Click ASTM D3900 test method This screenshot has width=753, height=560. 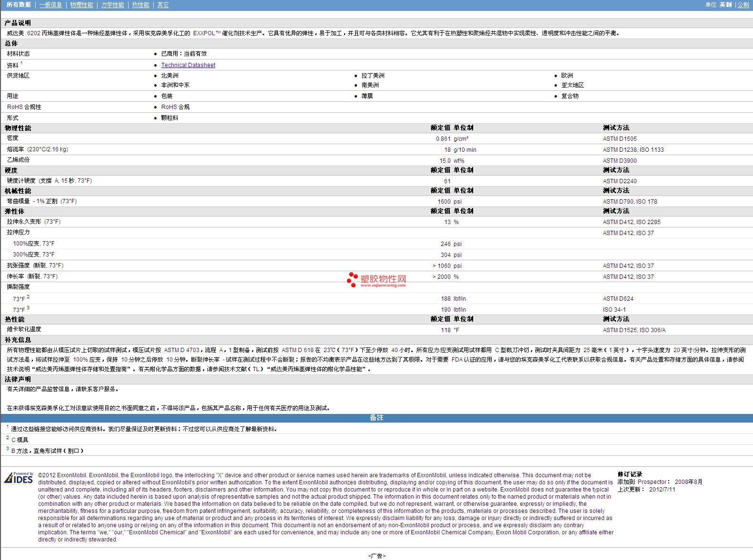click(620, 161)
